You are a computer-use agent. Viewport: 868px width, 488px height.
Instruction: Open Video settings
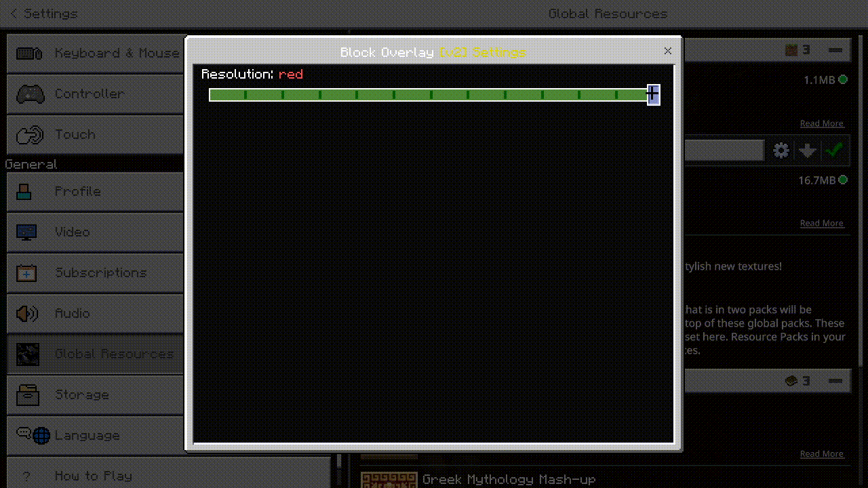pos(95,232)
